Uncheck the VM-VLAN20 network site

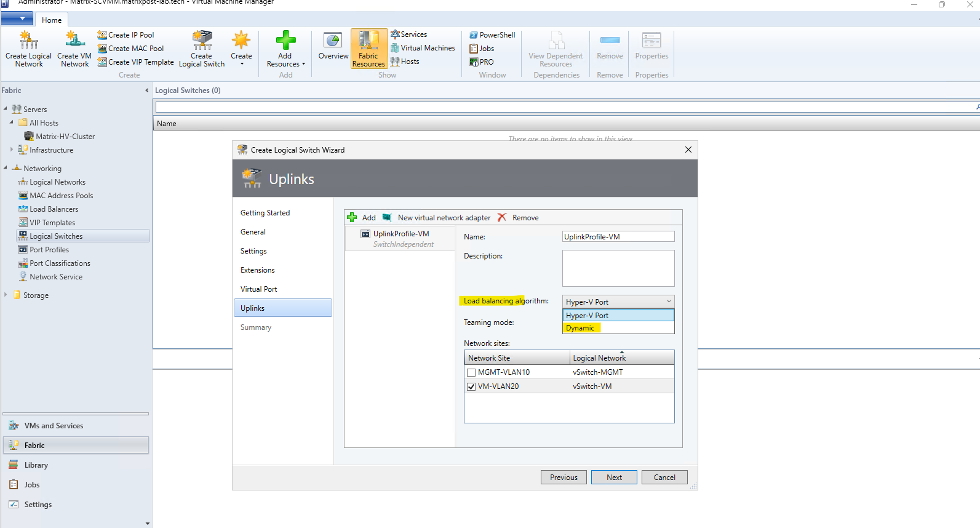pos(471,386)
